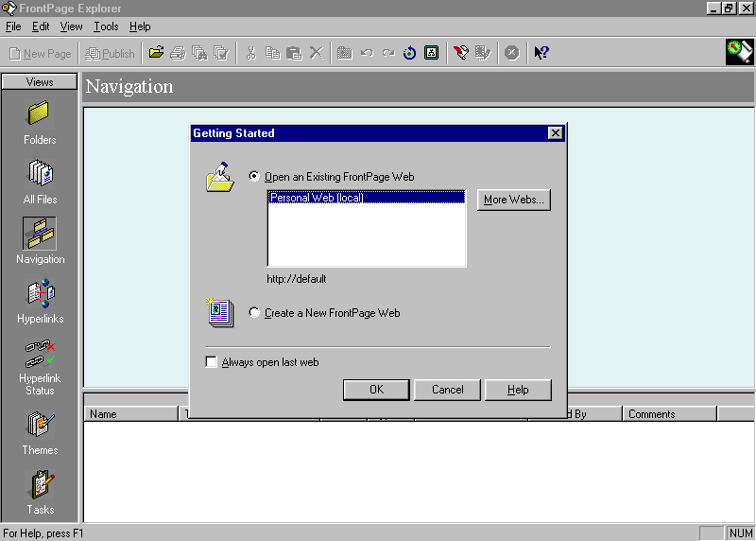Open the View menu
756x541 pixels.
pyautogui.click(x=71, y=26)
